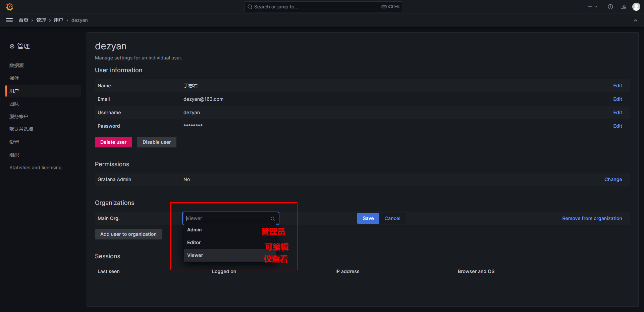Collapse the top bar with chevron

coord(636,20)
